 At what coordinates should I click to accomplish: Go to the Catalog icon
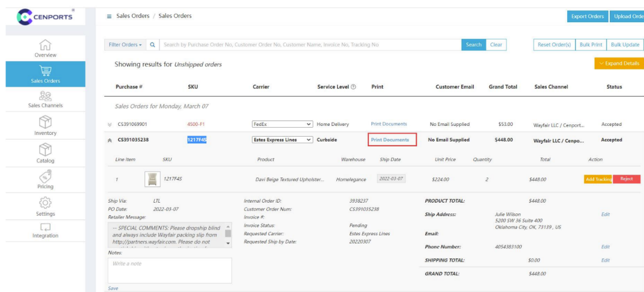point(45,150)
